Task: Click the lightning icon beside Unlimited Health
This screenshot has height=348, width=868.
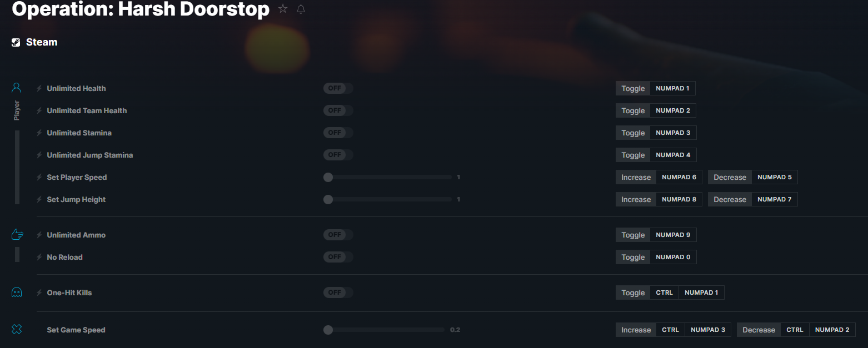Action: pos(39,88)
